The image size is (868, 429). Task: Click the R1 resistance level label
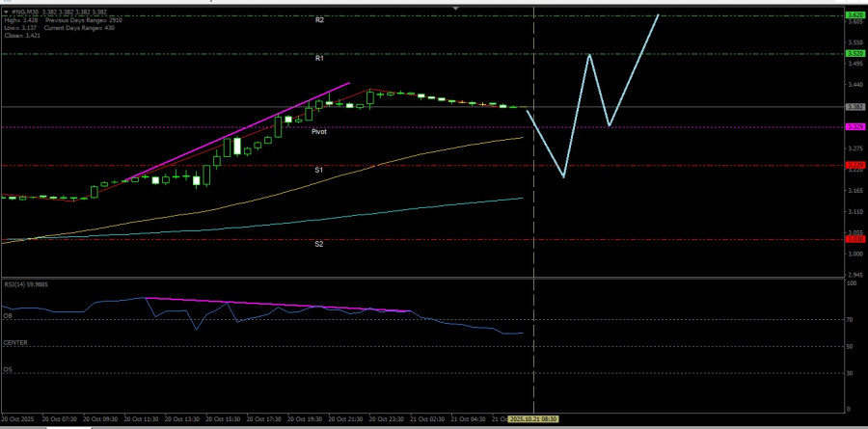click(319, 58)
